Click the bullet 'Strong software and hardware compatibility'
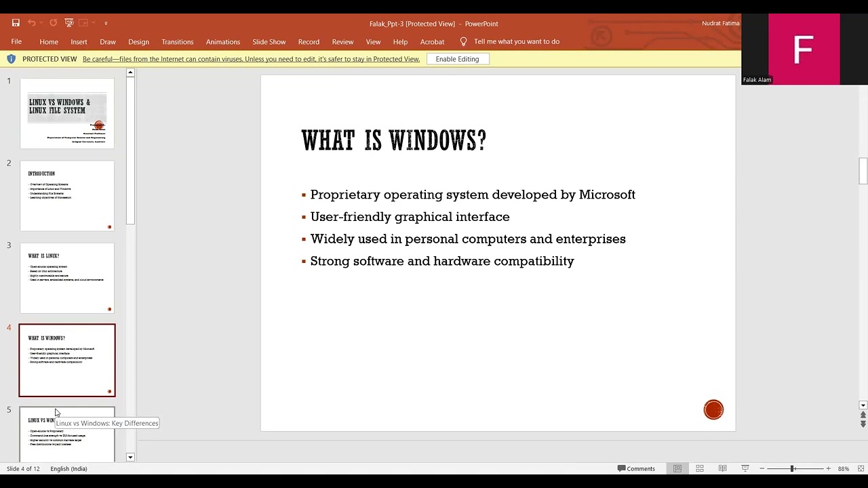The width and height of the screenshot is (868, 488). 442,261
